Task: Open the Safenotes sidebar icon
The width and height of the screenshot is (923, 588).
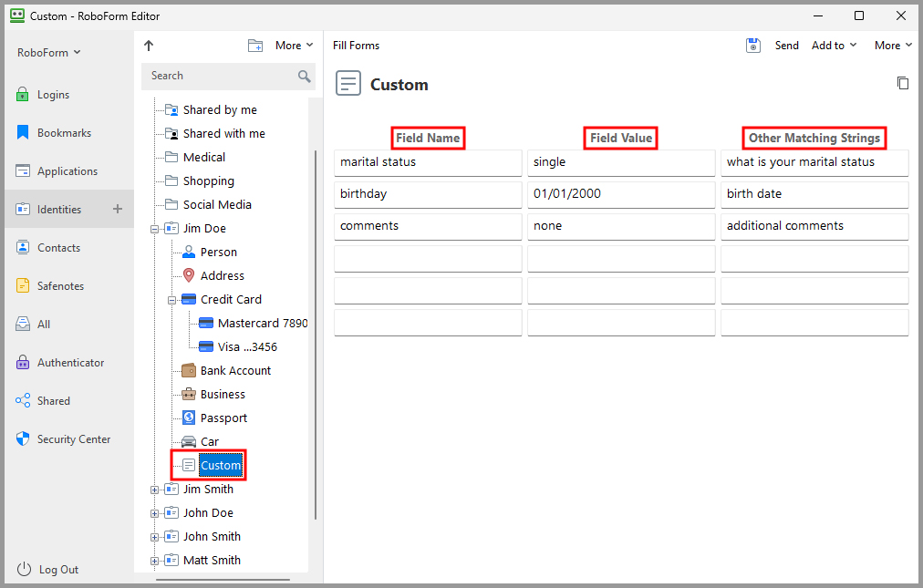Action: pyautogui.click(x=23, y=285)
